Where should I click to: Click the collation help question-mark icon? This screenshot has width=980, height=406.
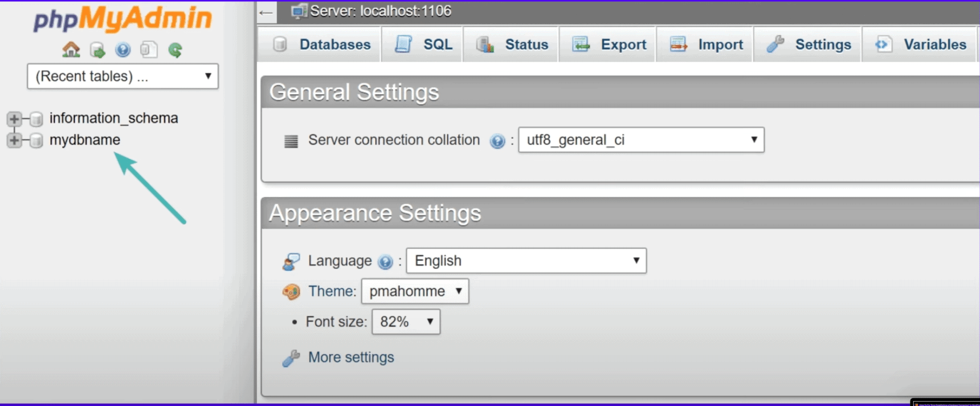click(x=497, y=141)
